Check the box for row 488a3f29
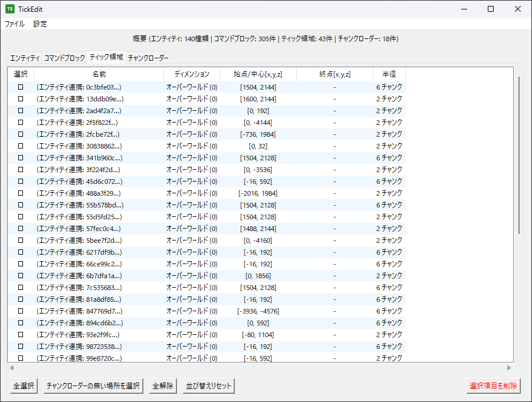Image resolution: width=532 pixels, height=402 pixels. tap(21, 193)
